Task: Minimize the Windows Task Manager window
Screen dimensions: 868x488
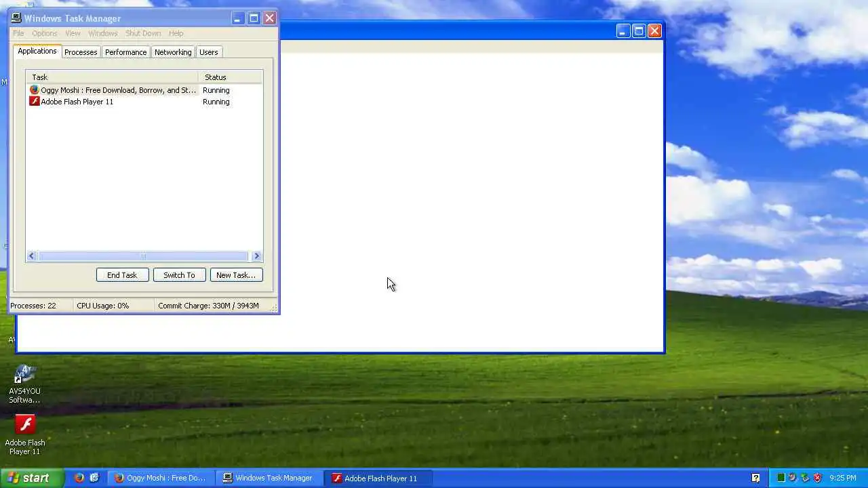Action: 237,18
